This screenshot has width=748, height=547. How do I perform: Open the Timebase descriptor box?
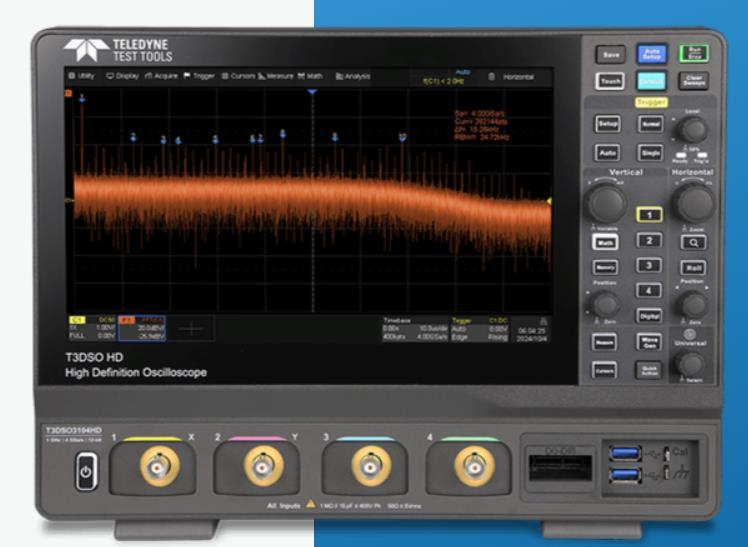pyautogui.click(x=416, y=329)
